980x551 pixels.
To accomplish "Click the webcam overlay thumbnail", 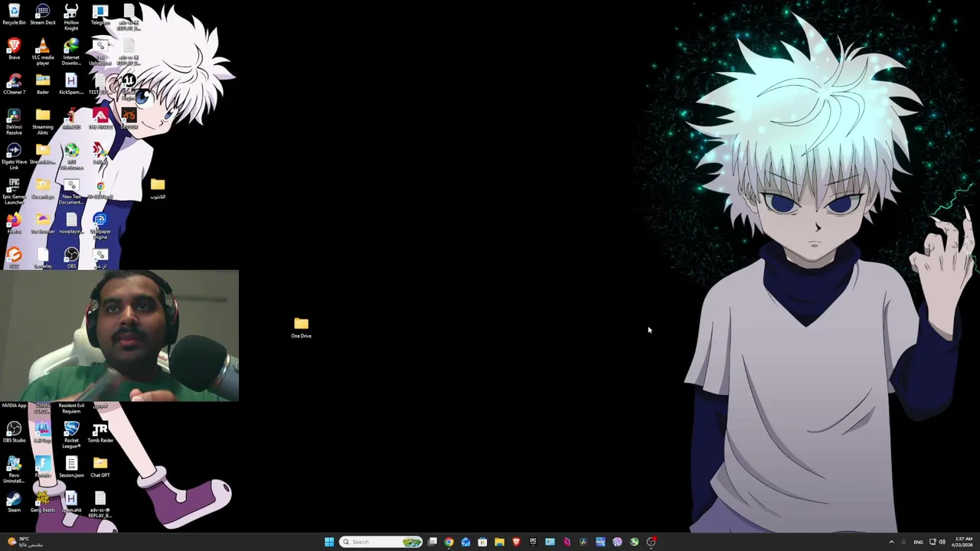I will tap(119, 335).
